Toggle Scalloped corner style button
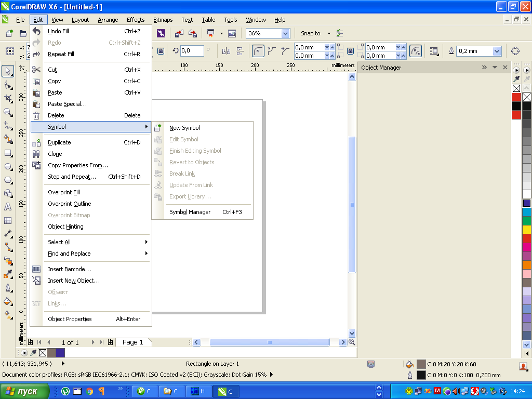The image size is (532, 399). click(x=272, y=51)
